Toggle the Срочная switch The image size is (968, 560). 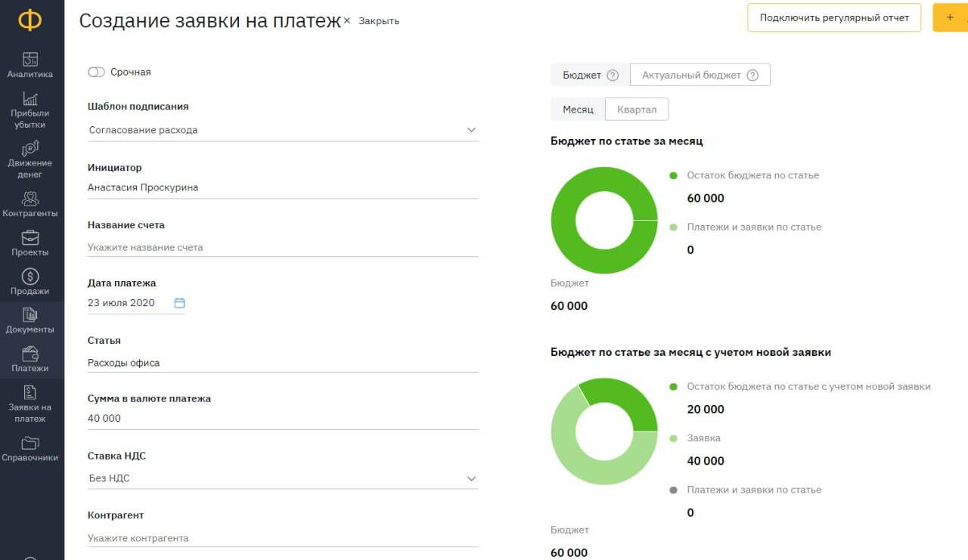(96, 73)
